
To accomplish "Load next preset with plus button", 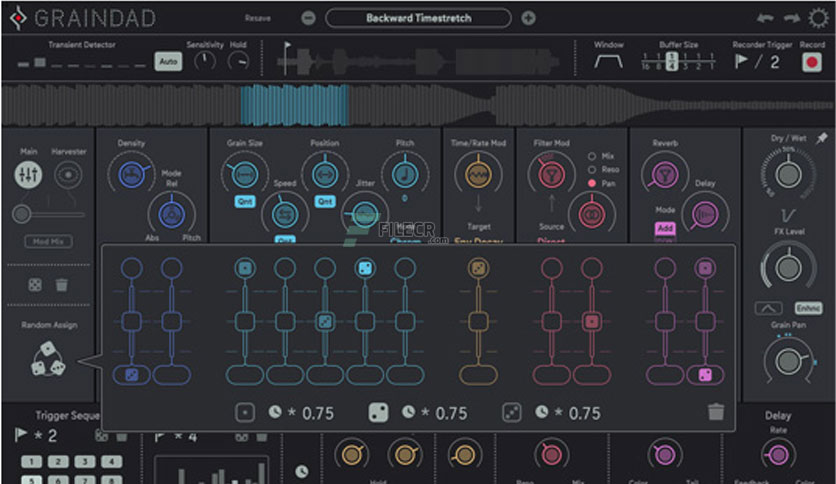I will point(528,18).
